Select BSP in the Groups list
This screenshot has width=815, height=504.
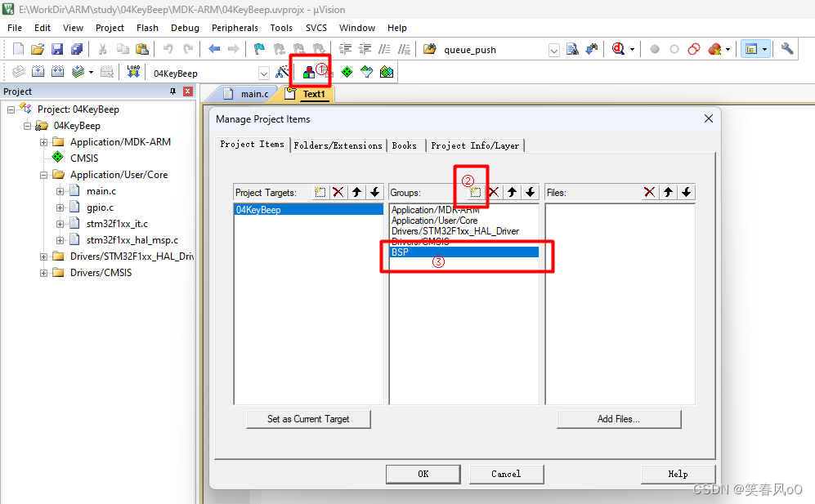(464, 252)
